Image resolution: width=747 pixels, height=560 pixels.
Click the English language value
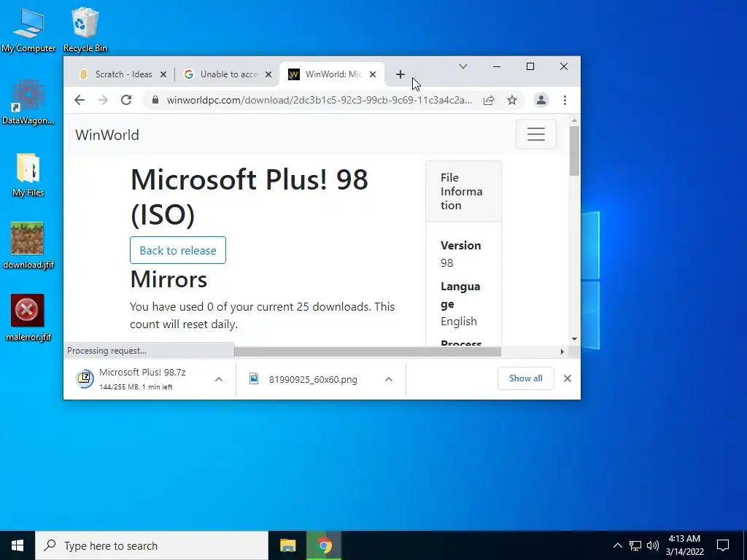pyautogui.click(x=459, y=322)
